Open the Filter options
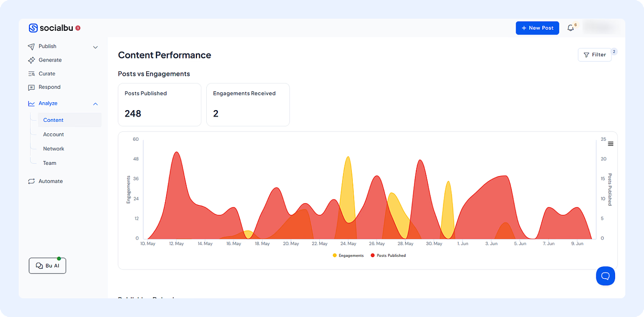Image resolution: width=644 pixels, height=317 pixels. point(595,55)
